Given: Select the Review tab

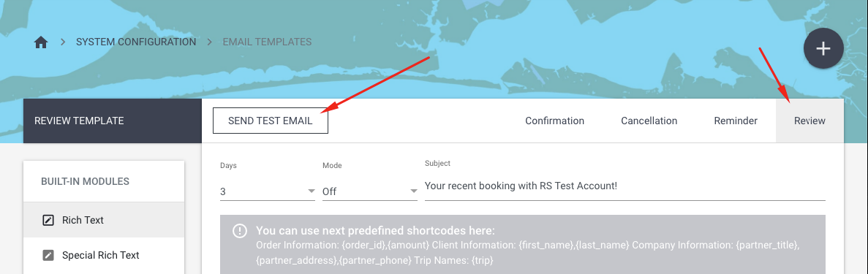Looking at the screenshot, I should [x=809, y=121].
